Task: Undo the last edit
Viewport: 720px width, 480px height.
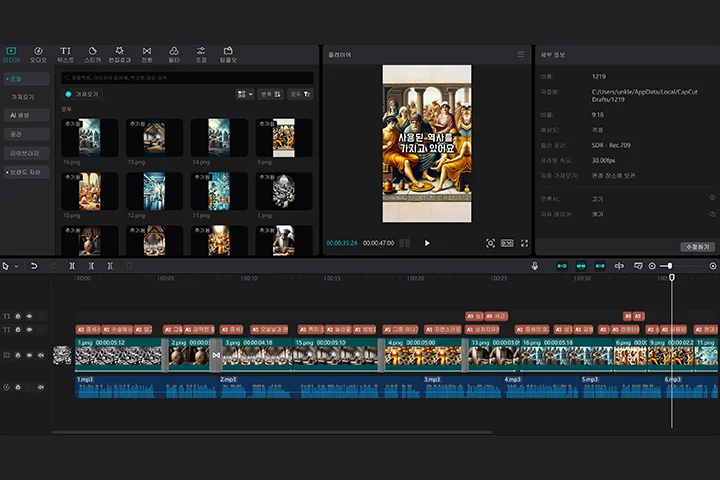Action: 34,266
